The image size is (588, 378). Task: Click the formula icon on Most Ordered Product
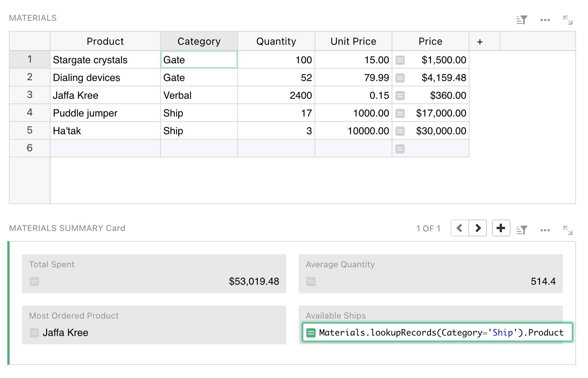tap(34, 332)
